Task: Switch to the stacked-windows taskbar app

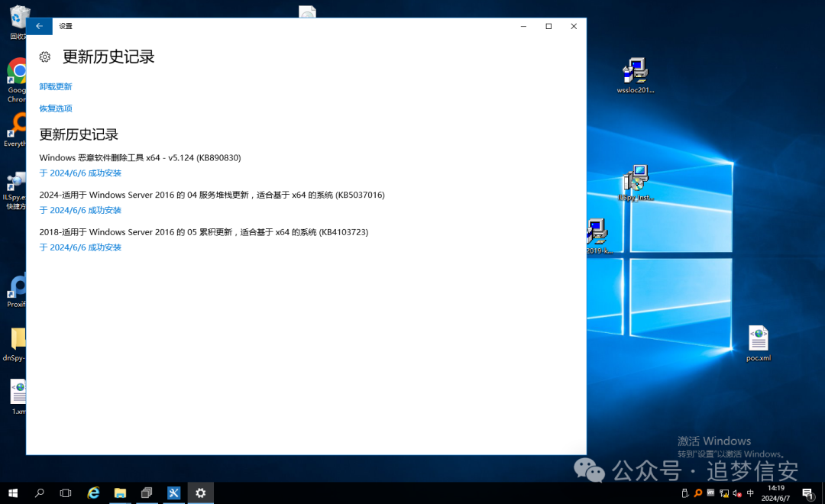Action: (147, 493)
